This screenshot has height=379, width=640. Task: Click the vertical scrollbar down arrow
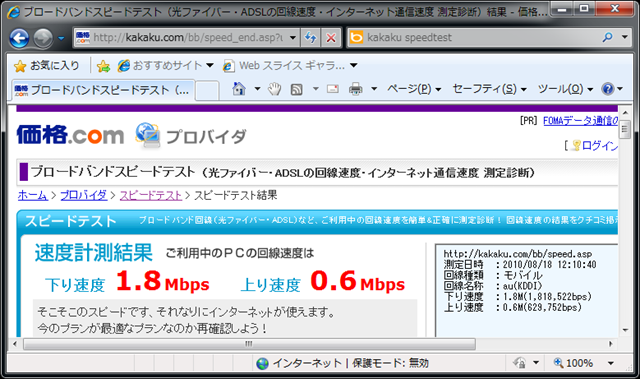tap(625, 330)
